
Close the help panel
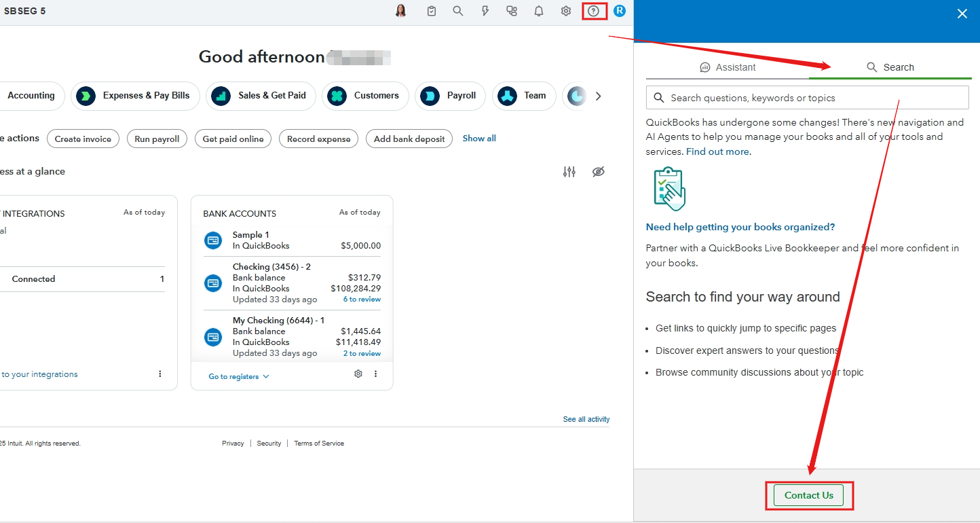(x=962, y=14)
